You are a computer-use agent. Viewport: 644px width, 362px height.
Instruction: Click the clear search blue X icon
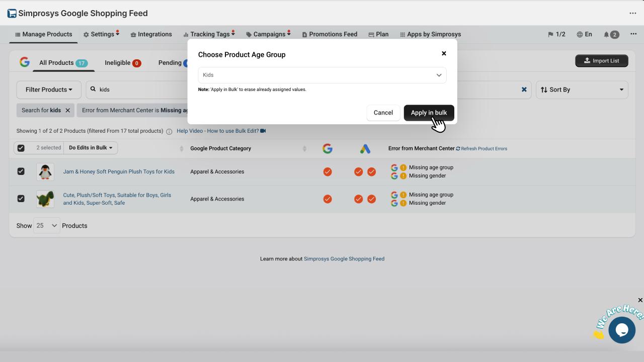coord(524,89)
